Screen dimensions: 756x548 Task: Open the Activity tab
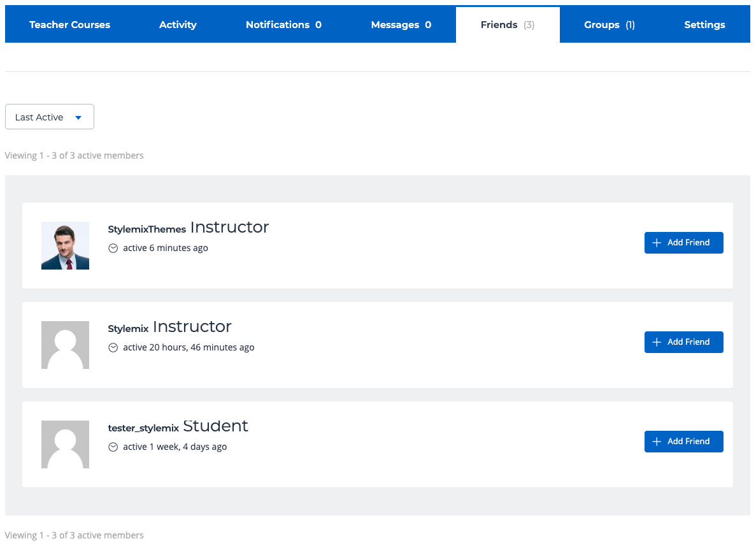[x=178, y=25]
